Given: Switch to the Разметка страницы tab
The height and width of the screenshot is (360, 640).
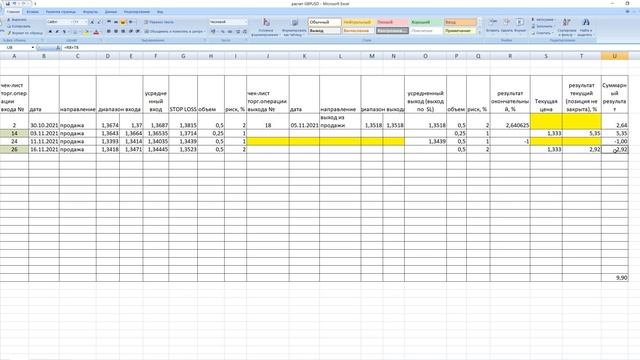Looking at the screenshot, I should pyautogui.click(x=60, y=12).
